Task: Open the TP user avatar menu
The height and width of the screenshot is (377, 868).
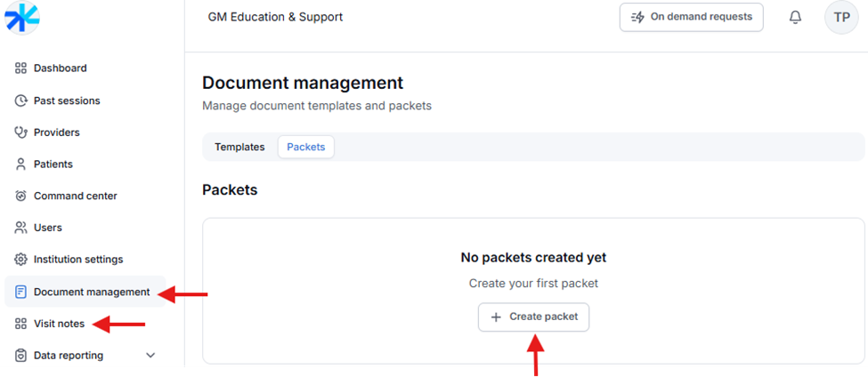Action: tap(841, 17)
